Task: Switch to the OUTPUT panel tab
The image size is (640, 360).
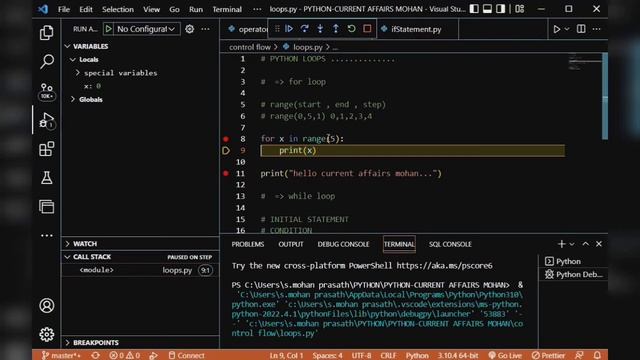Action: point(291,244)
